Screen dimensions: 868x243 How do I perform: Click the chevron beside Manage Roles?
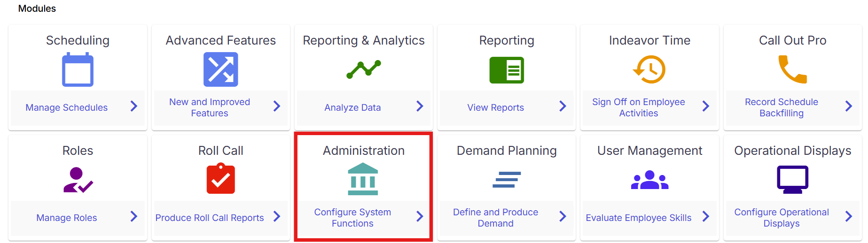coord(134,216)
